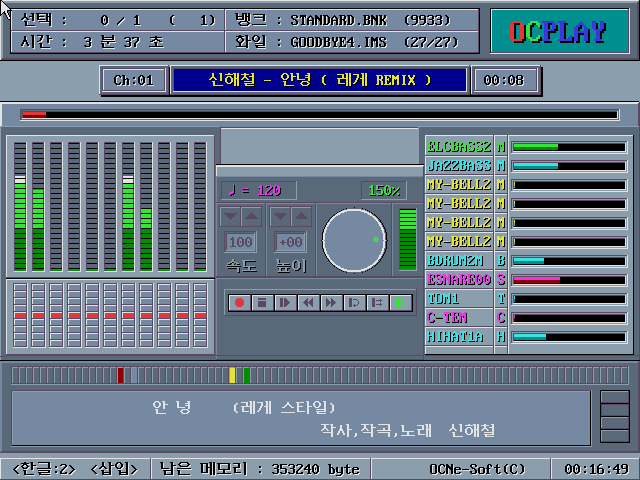This screenshot has width=640, height=480.
Task: Click the round volume dial
Action: tap(354, 240)
